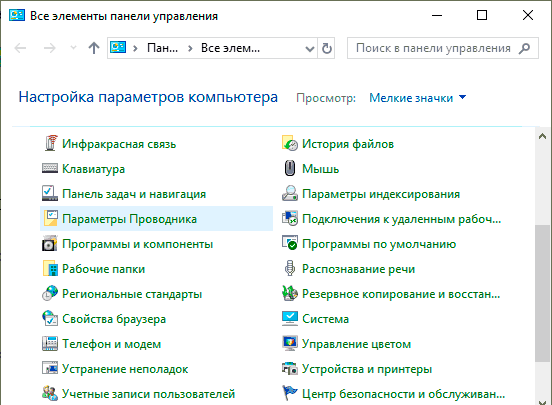Open the Подключения к удаленным рабочим столам icon
The height and width of the screenshot is (405, 552).
pos(290,218)
